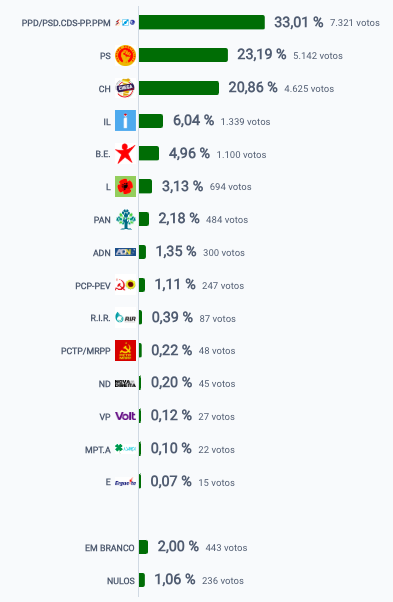Screen dimensions: 393x602
Task: Click the NULOS green bar
Action: (x=142, y=580)
